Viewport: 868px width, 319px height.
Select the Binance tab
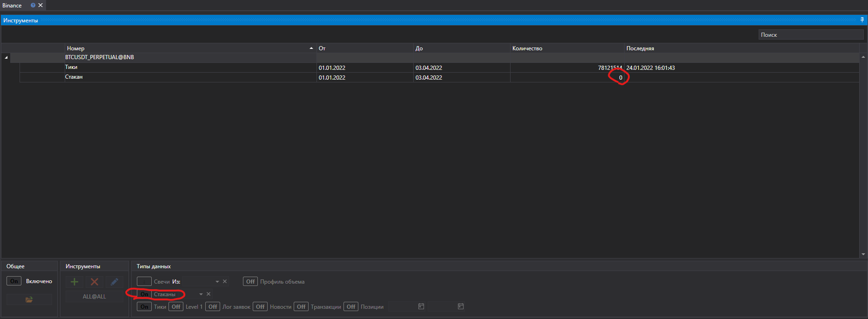coord(13,6)
